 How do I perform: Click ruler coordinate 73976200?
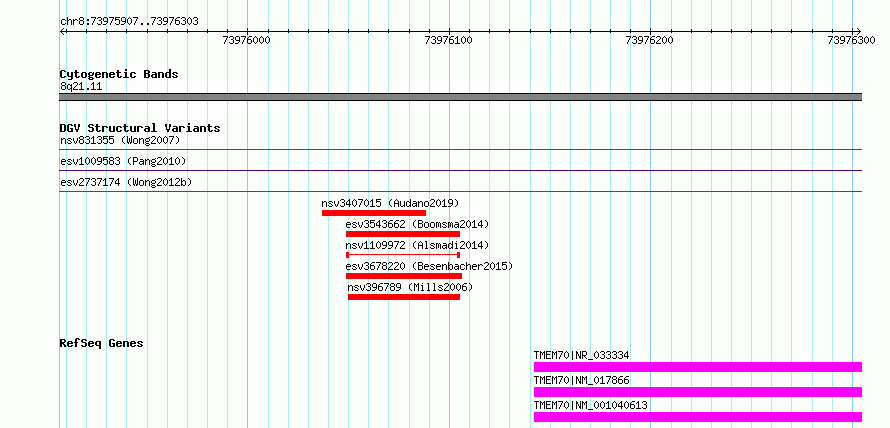[x=649, y=40]
